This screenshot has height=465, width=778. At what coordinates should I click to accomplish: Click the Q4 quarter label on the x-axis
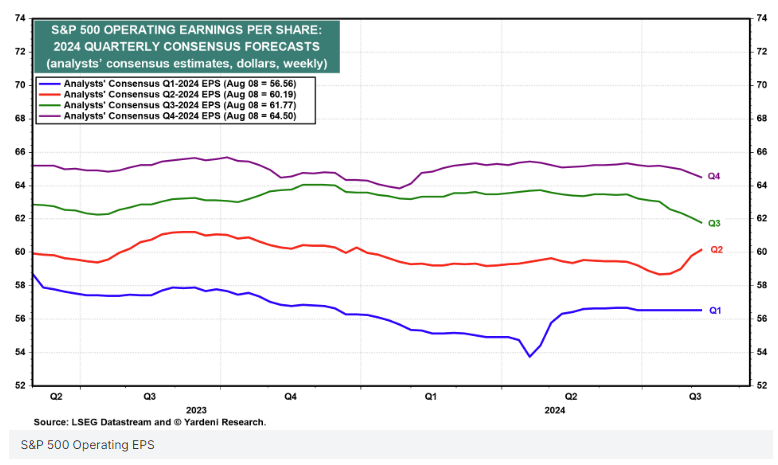(290, 396)
